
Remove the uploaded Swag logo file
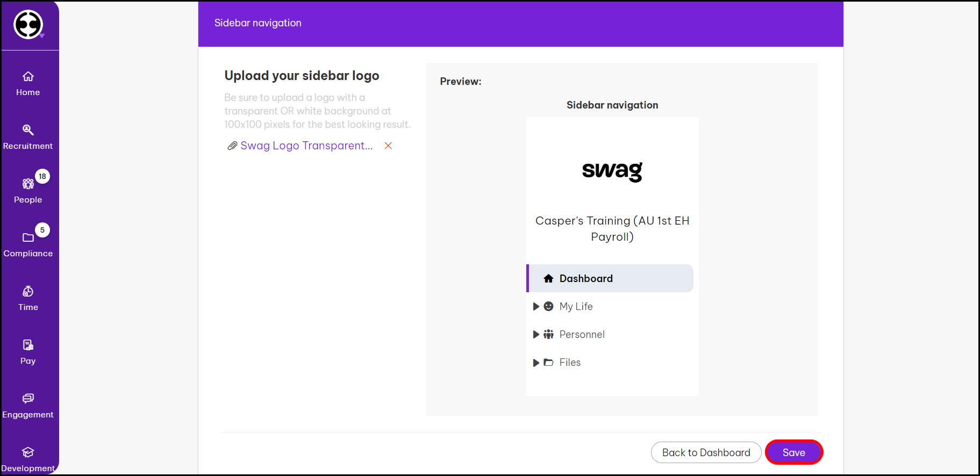pyautogui.click(x=388, y=146)
